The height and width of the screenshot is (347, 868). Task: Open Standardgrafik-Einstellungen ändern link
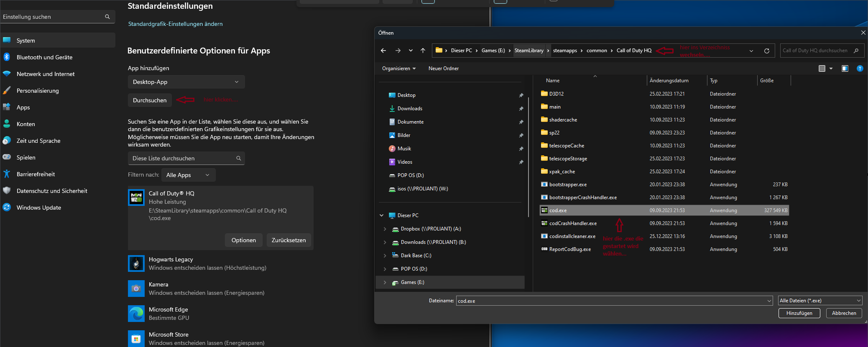[175, 24]
